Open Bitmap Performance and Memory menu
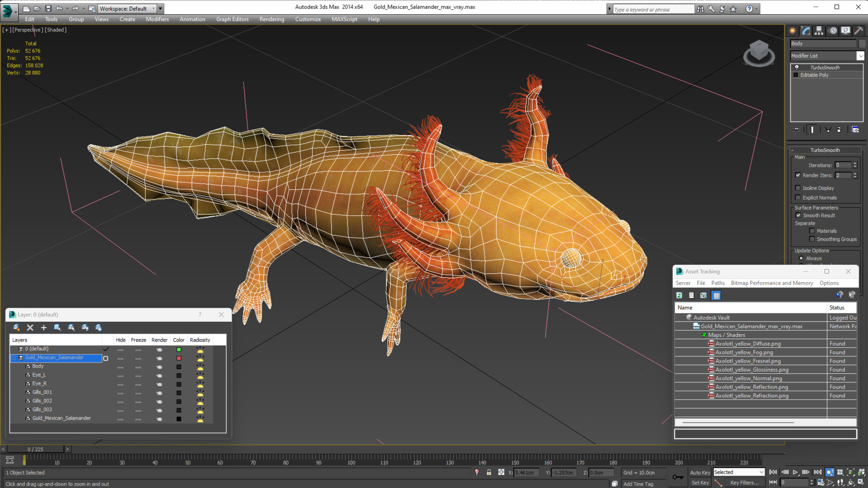 (772, 283)
